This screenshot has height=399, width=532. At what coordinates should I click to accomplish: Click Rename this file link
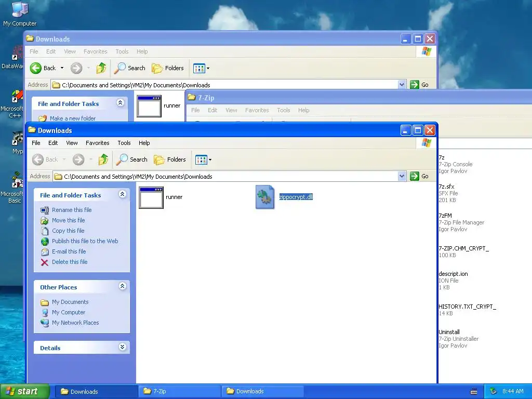click(72, 210)
